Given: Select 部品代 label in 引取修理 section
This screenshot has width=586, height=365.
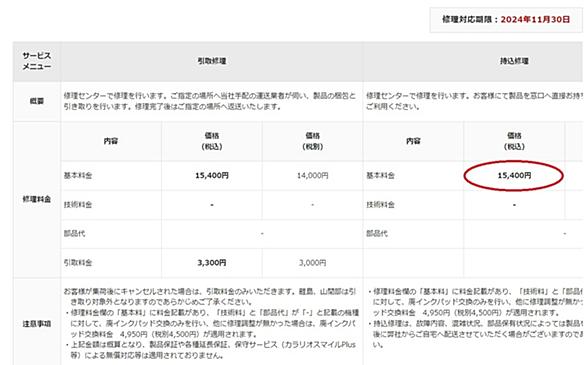Looking at the screenshot, I should (x=74, y=233).
